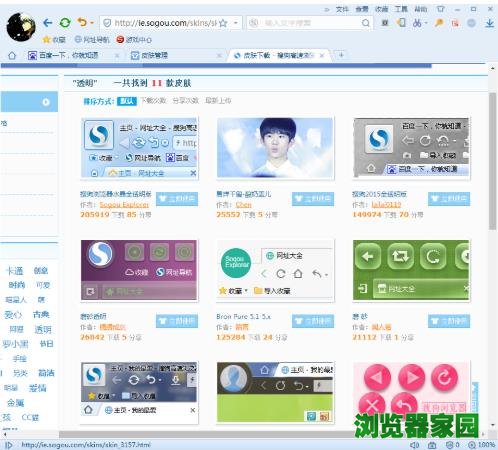This screenshot has height=450, width=498.
Task: Open the purple skin thumbnail
Action: pyautogui.click(x=139, y=270)
